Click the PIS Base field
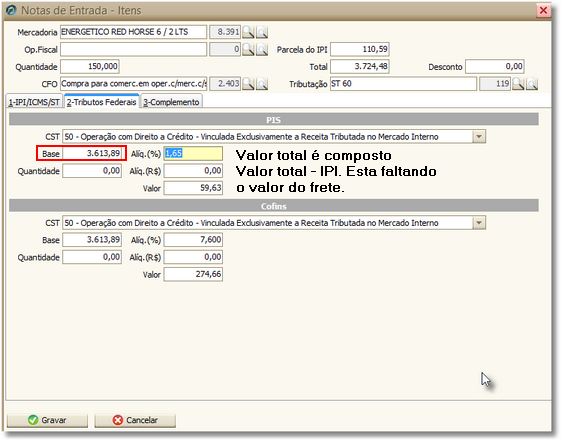The image size is (562, 442). coord(92,153)
